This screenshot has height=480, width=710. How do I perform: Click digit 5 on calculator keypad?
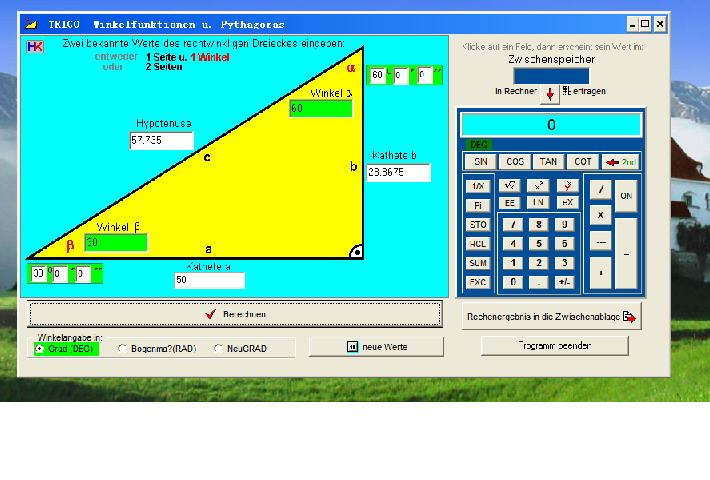pos(538,244)
